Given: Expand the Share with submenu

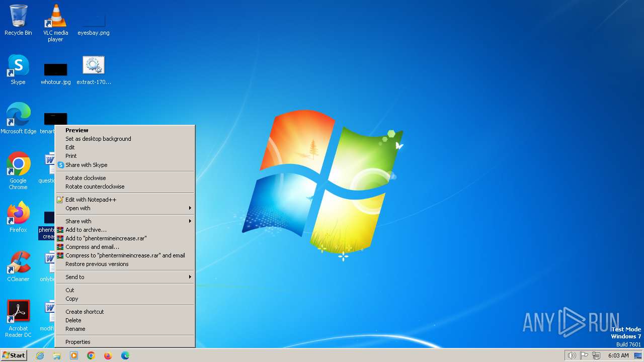Looking at the screenshot, I should pos(125,221).
